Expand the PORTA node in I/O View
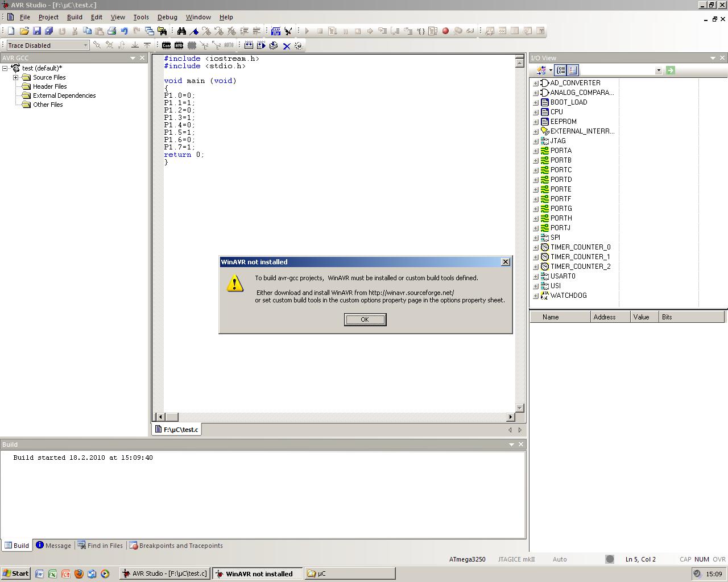 (x=536, y=151)
